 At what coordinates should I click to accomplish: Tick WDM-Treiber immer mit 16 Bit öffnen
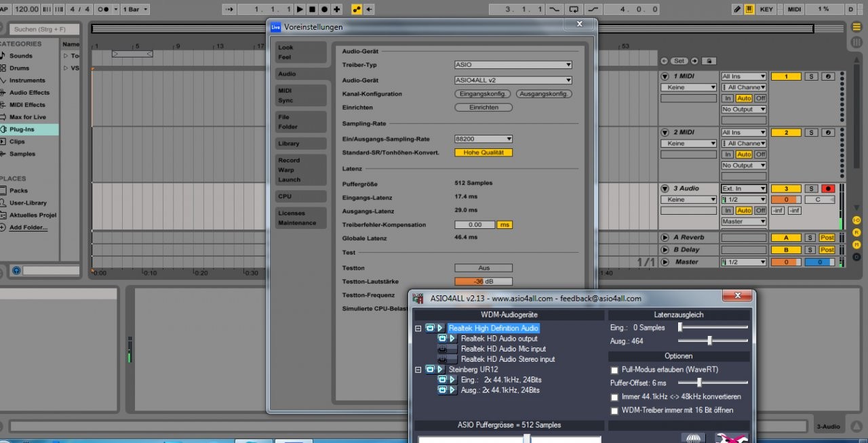[614, 410]
